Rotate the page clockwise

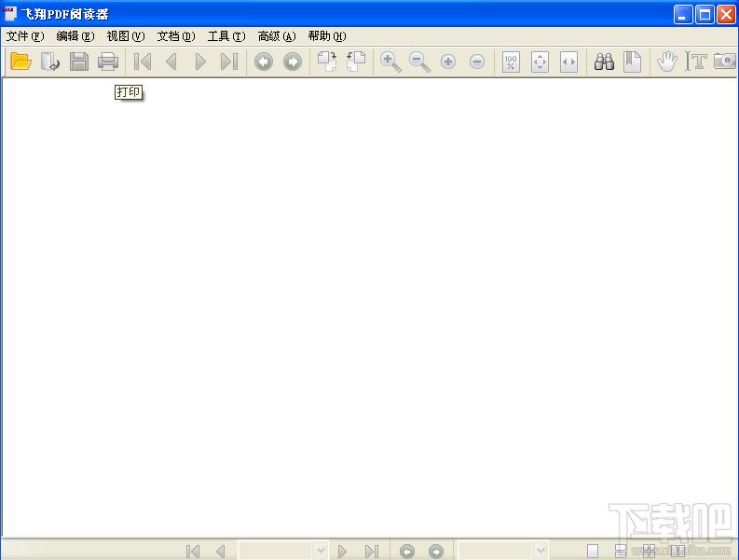click(x=326, y=61)
